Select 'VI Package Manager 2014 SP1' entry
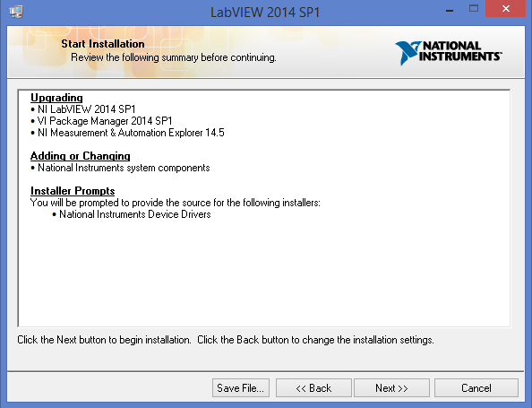The width and height of the screenshot is (532, 408). click(x=105, y=121)
